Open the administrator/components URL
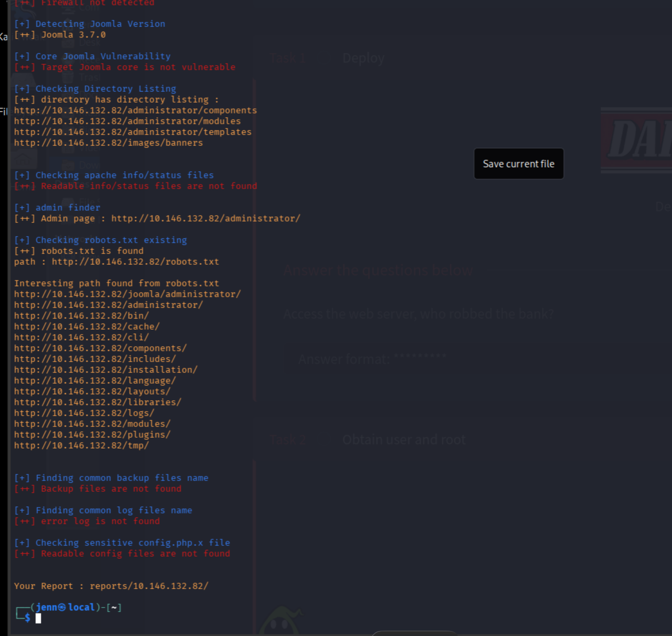Image resolution: width=672 pixels, height=636 pixels. pos(136,110)
